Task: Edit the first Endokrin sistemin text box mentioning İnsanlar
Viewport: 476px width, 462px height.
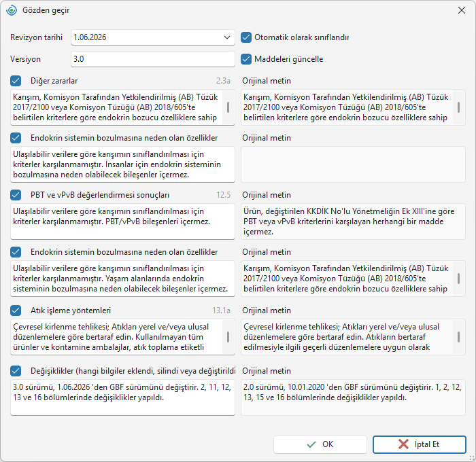Action: [122, 164]
